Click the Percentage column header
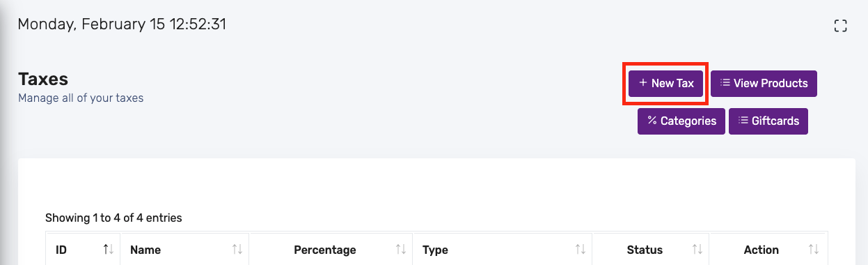The height and width of the screenshot is (265, 868). 331,250
